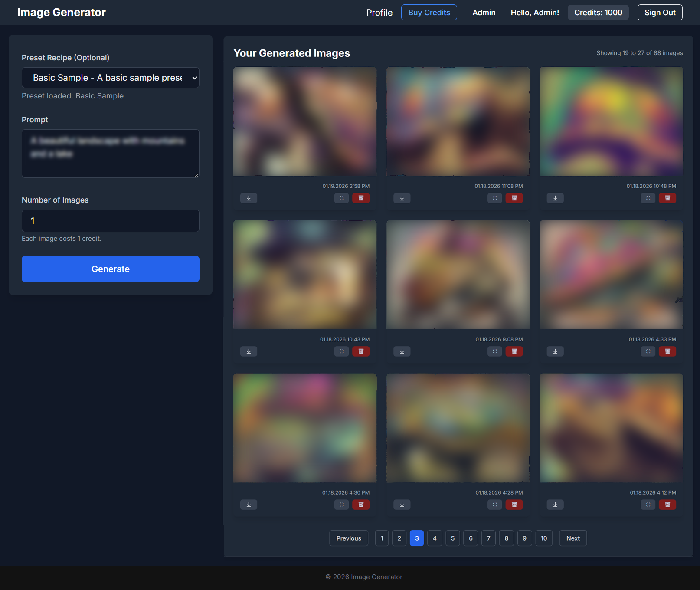Click the Buy Credits button
This screenshot has height=590, width=700.
[429, 13]
